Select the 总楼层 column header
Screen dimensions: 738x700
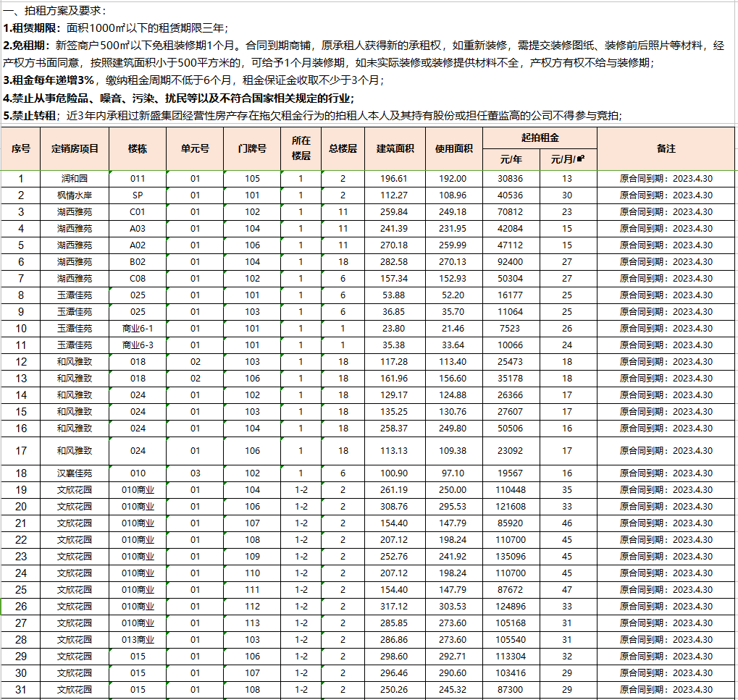[343, 148]
